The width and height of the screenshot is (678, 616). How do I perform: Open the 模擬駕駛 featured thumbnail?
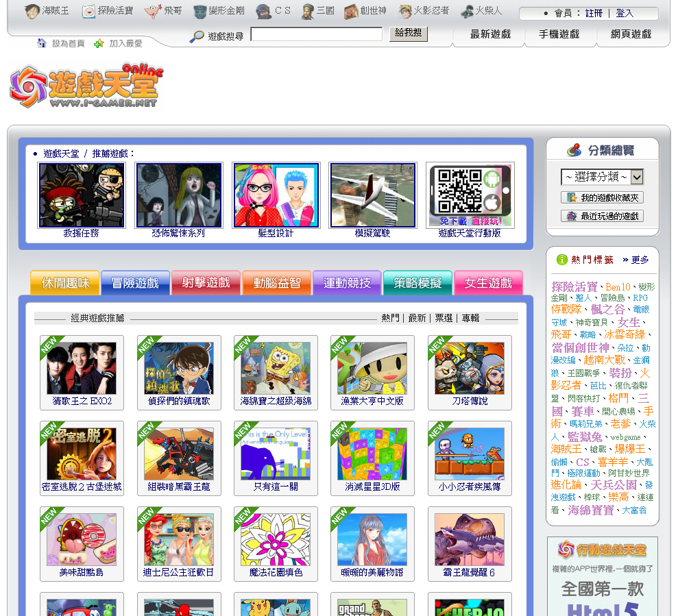point(373,195)
